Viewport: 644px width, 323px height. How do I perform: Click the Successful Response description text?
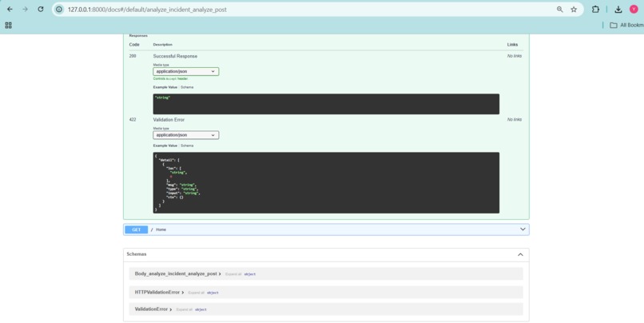pos(175,56)
